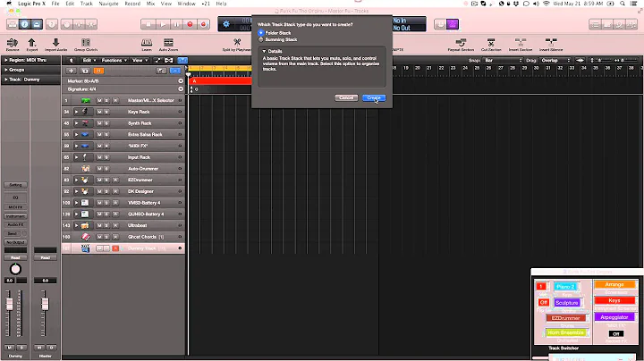This screenshot has width=644, height=361.
Task: Click the Insert Section icon
Action: point(521,43)
